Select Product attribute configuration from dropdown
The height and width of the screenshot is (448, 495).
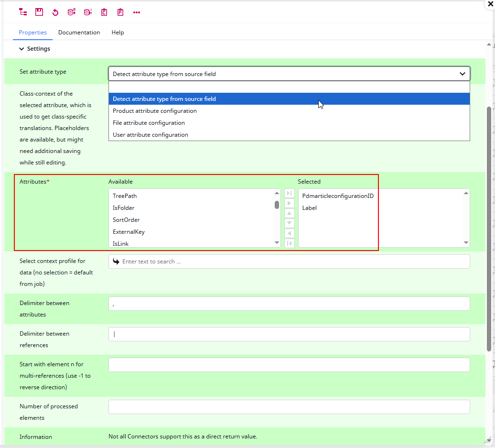coord(154,110)
